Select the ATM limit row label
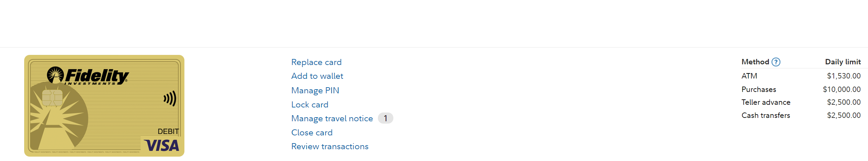Viewport: 868px width, 161px height. [749, 76]
